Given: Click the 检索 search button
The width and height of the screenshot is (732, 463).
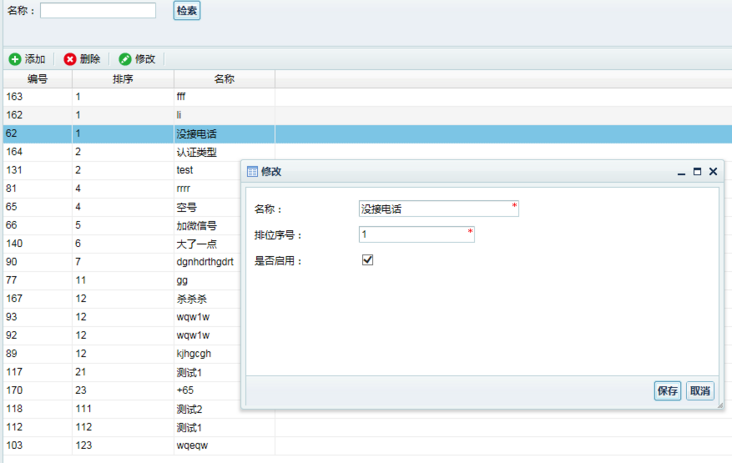Looking at the screenshot, I should [x=187, y=10].
